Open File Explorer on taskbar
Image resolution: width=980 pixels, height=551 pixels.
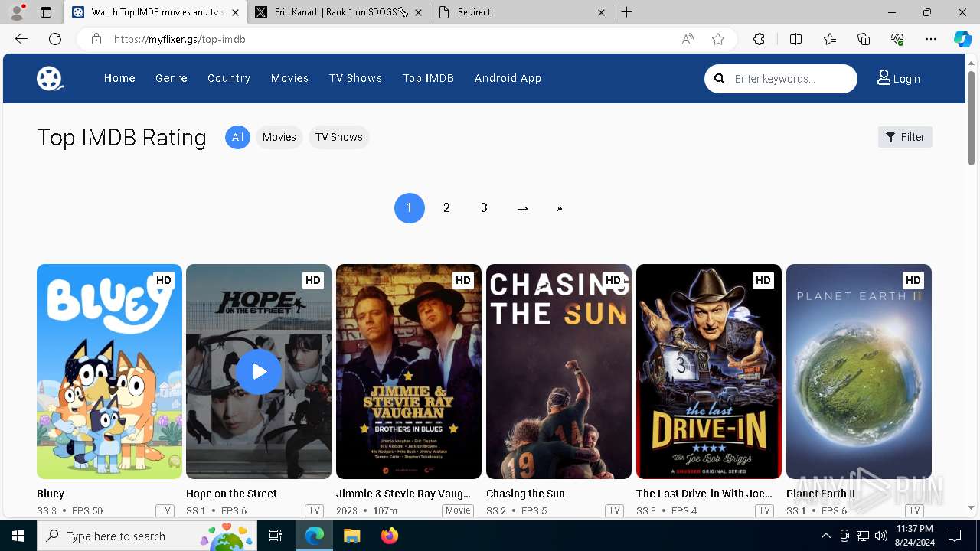pos(351,536)
